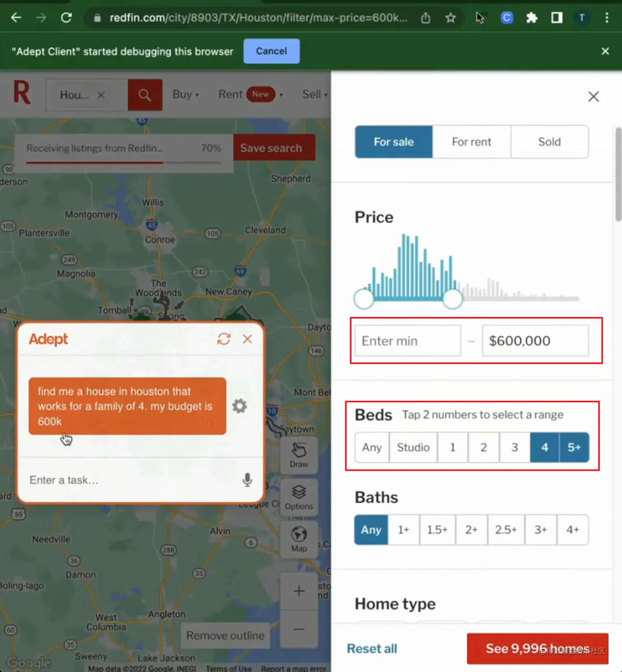
Task: Click the redfin.com address bar URL
Action: (x=258, y=18)
